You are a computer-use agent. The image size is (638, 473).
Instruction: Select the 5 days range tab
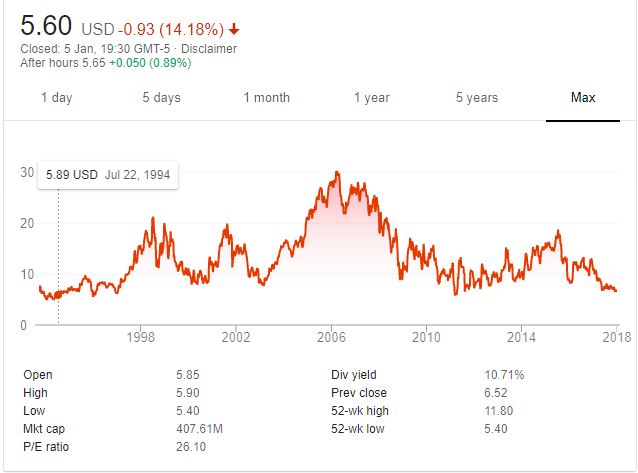[x=161, y=98]
